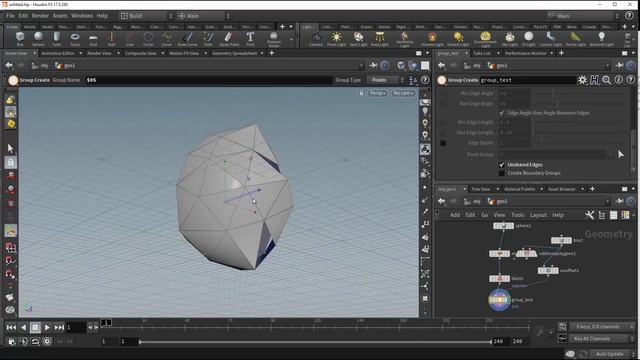
Task: Add an Area Light from the shelf
Action: pos(380,39)
